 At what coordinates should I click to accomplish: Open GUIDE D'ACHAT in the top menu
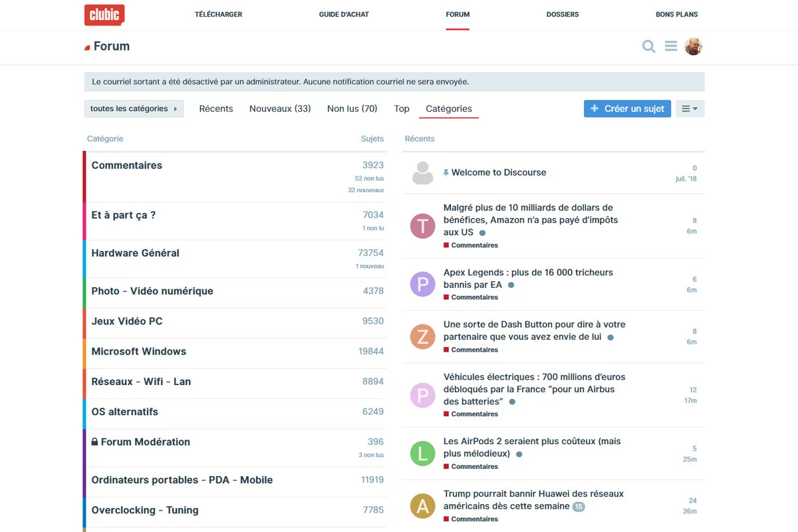pyautogui.click(x=344, y=15)
